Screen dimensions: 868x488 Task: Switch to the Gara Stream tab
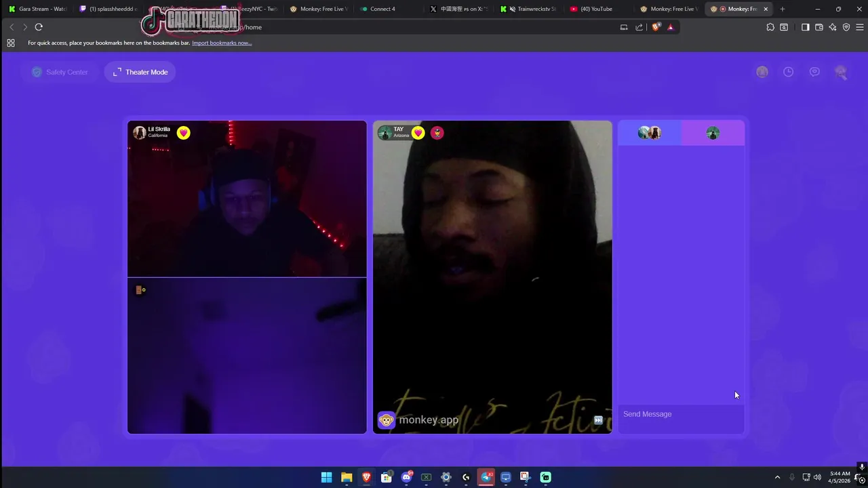click(x=37, y=9)
